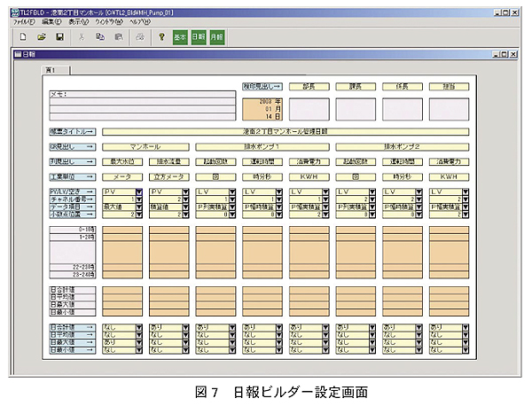Screen dimensions: 532x406
Task: Click the メモ text input area
Action: pyautogui.click(x=141, y=105)
